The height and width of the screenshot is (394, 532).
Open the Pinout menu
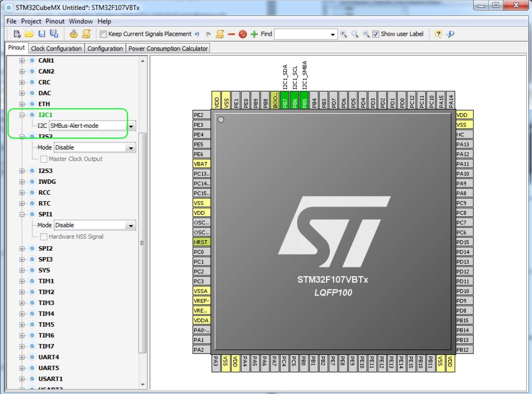coord(55,21)
